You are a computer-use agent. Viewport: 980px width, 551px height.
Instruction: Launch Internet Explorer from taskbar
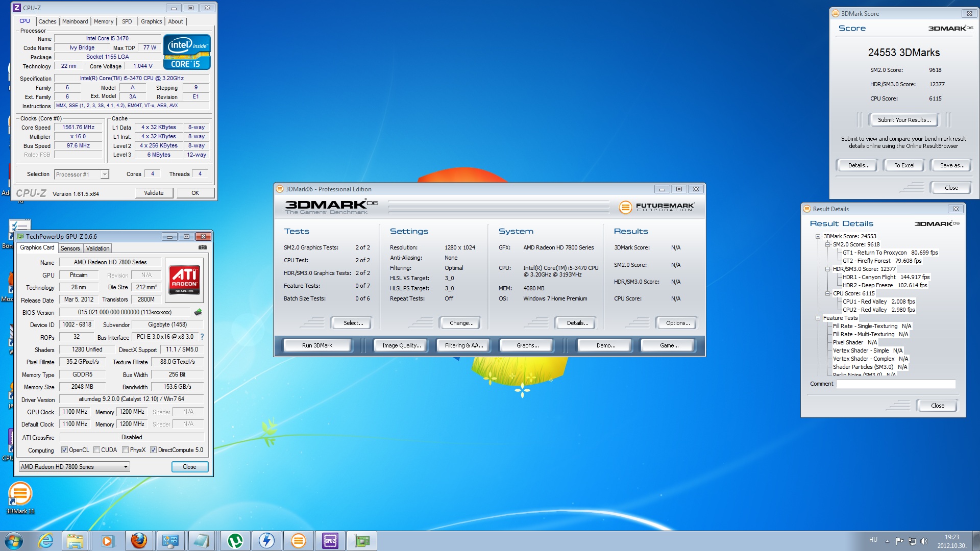(46, 541)
